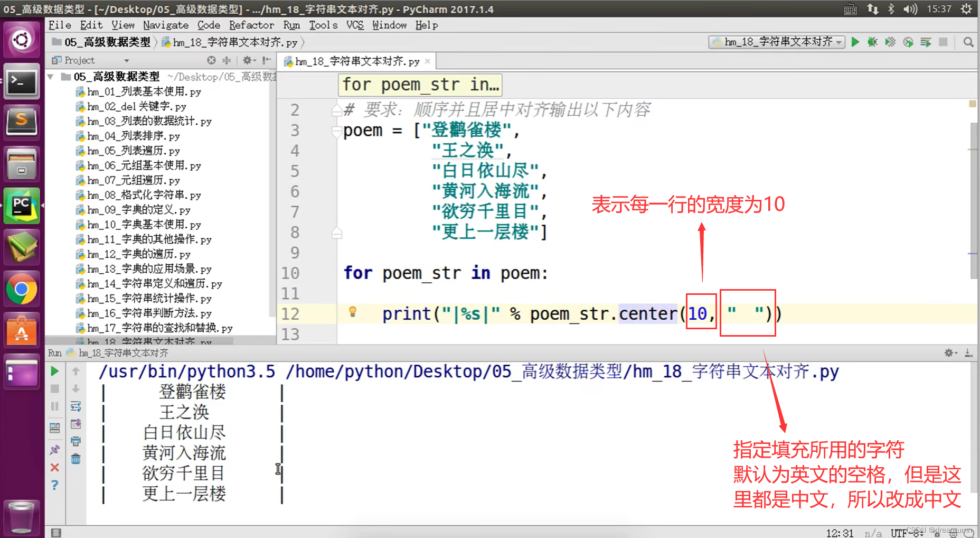
Task: Close Run tab with red X
Action: [54, 468]
